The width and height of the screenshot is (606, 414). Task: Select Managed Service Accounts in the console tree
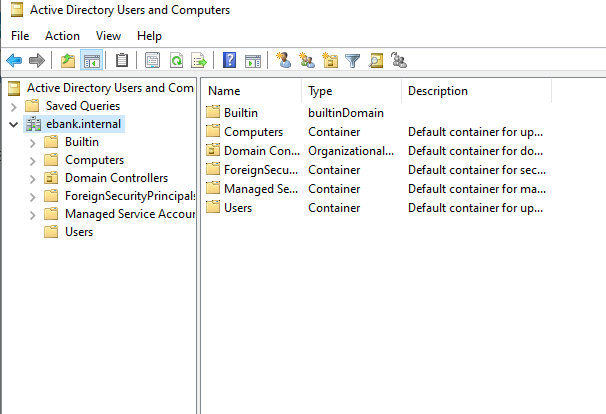click(x=130, y=214)
